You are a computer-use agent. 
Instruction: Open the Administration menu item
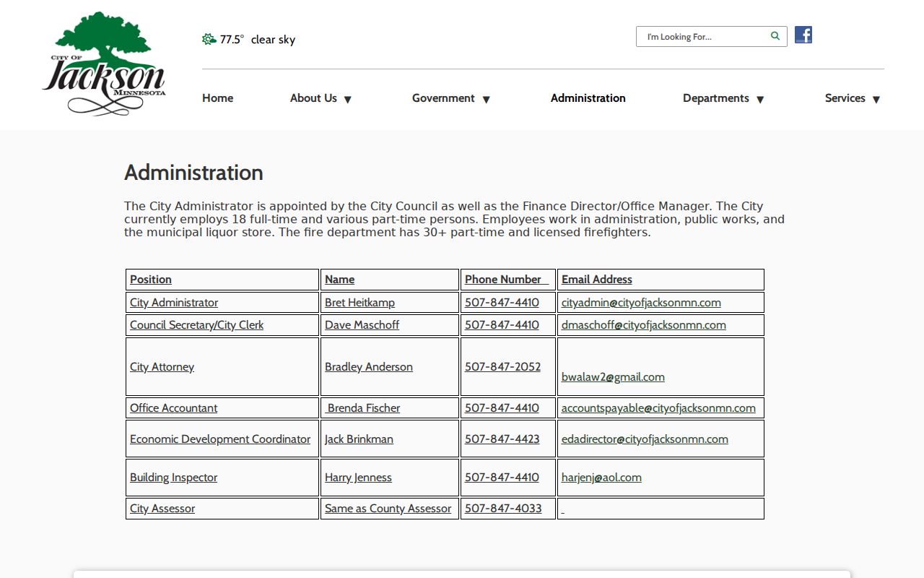pos(588,98)
